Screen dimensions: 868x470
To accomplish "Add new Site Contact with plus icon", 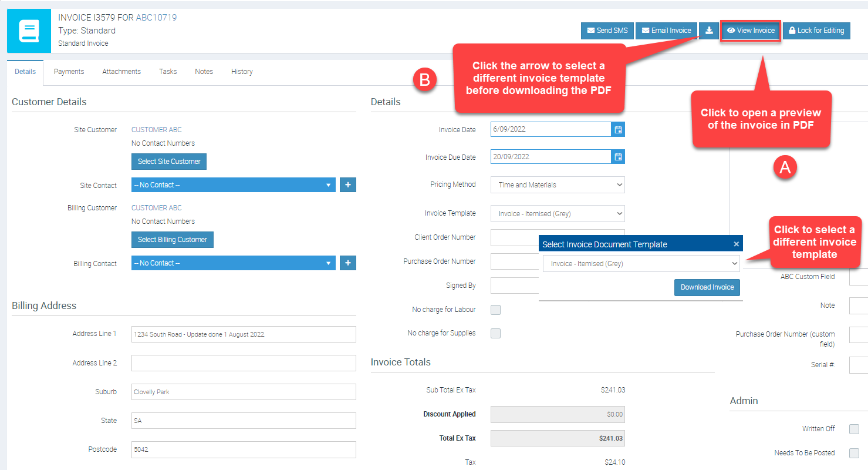I will point(347,185).
